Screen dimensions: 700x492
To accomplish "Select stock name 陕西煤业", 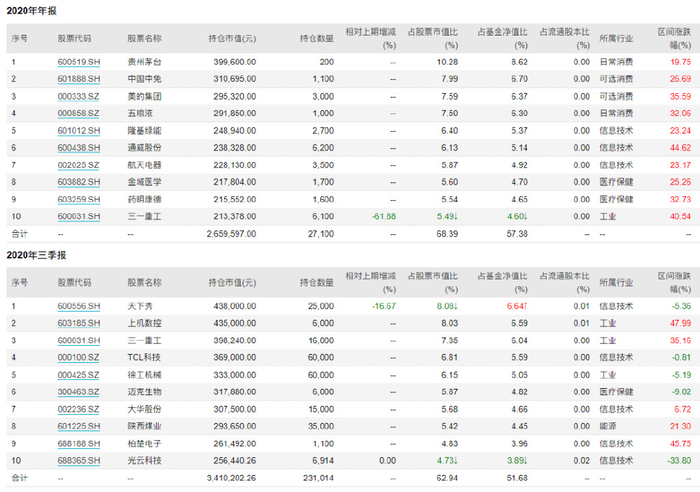I will (144, 426).
